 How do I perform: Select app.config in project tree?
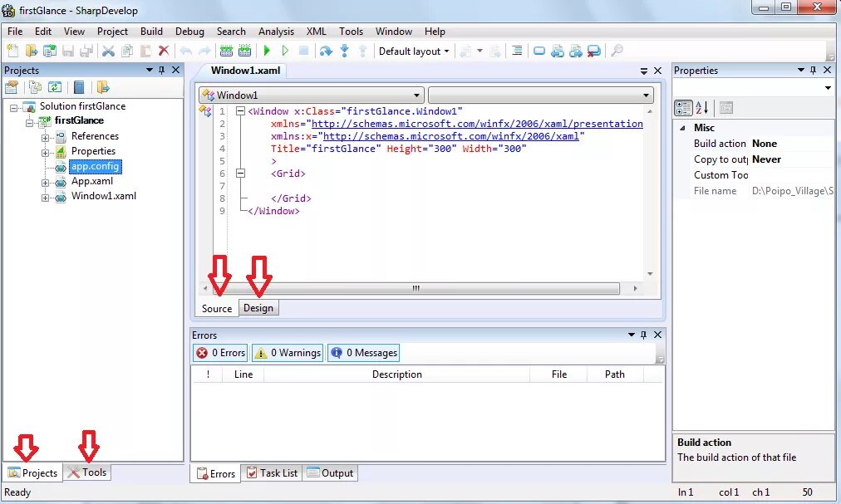click(95, 166)
